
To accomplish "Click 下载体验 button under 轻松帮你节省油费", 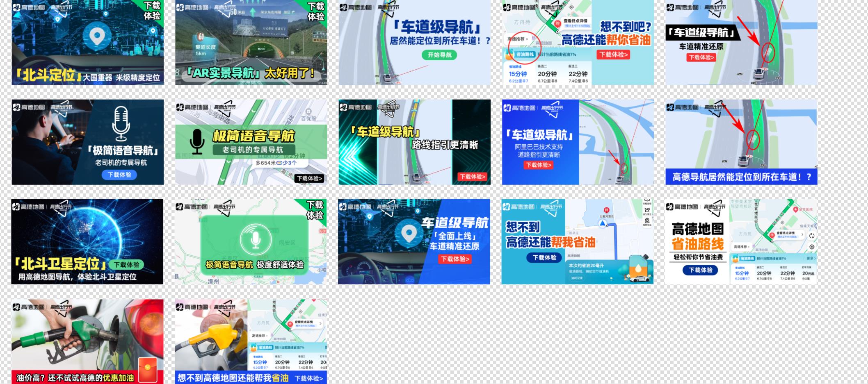I will pyautogui.click(x=700, y=270).
